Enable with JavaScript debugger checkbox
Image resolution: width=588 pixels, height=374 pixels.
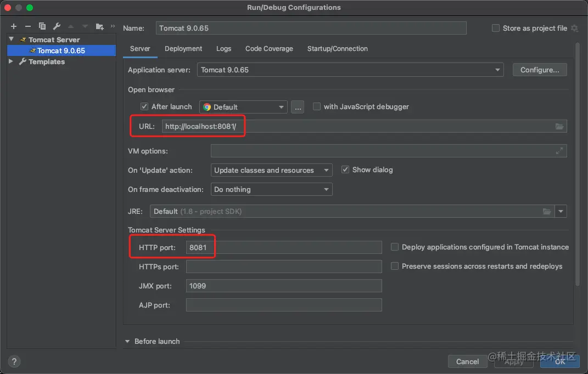[x=317, y=106]
